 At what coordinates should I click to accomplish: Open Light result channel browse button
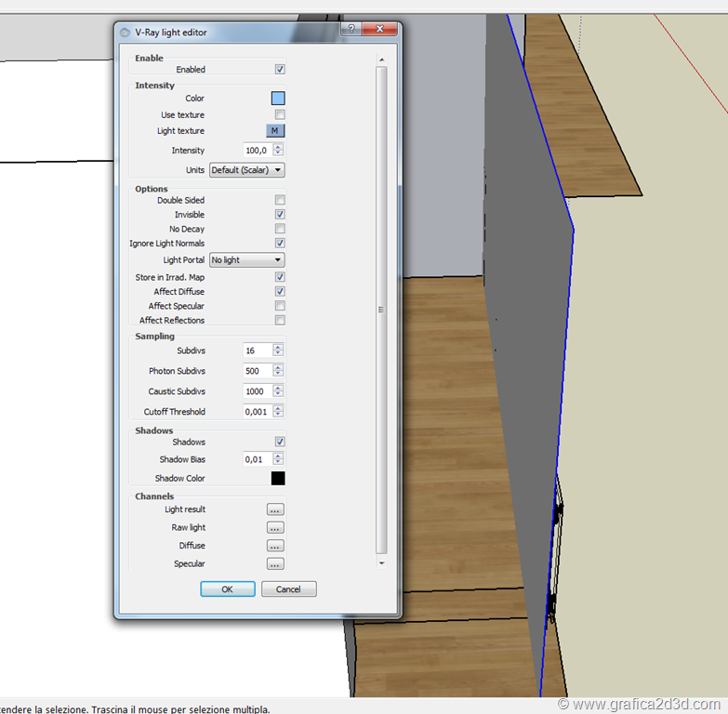[275, 509]
